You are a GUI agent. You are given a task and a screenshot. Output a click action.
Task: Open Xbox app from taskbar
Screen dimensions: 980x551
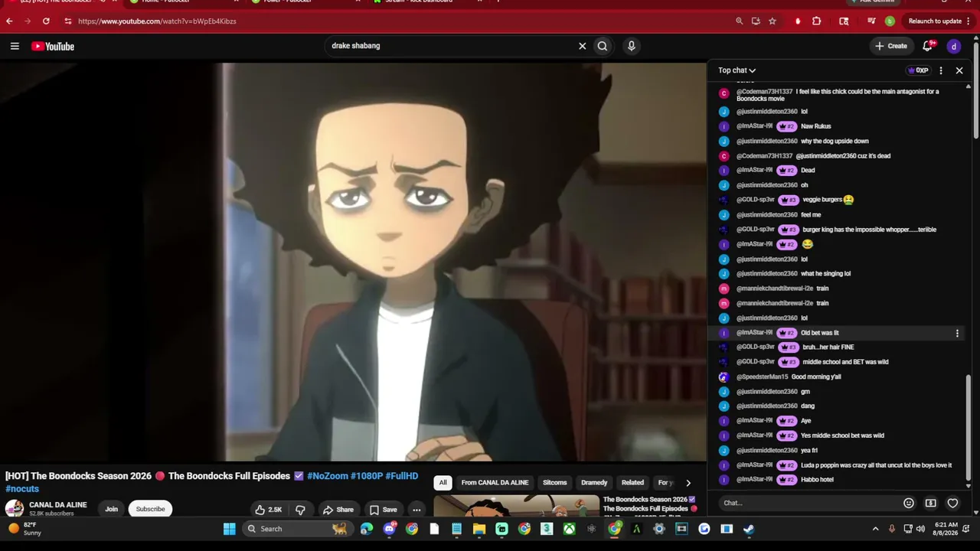point(569,529)
